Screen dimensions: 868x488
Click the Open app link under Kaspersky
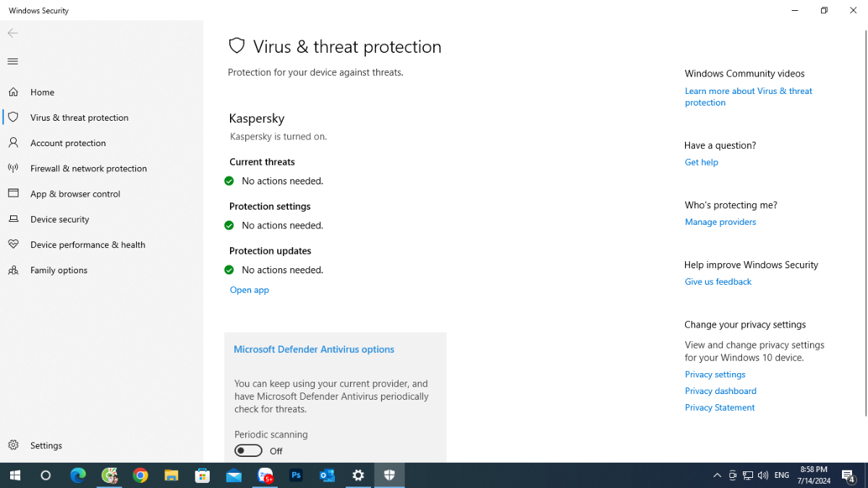pyautogui.click(x=249, y=290)
